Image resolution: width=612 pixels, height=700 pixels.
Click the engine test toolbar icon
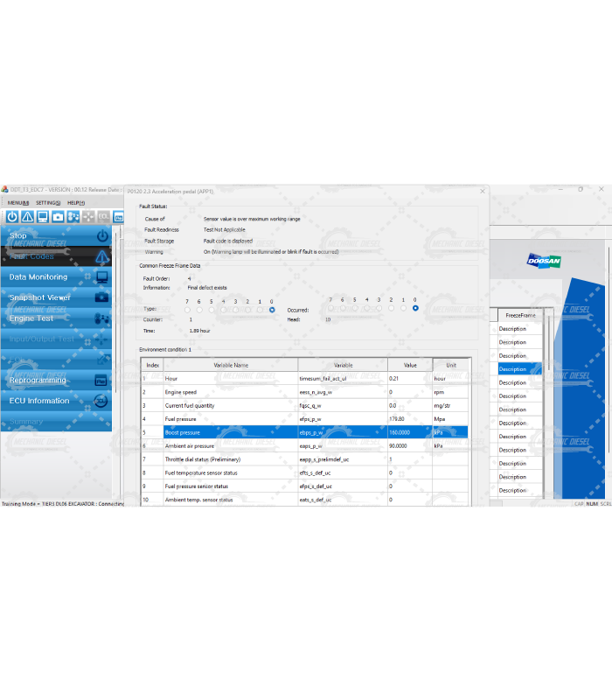(73, 216)
